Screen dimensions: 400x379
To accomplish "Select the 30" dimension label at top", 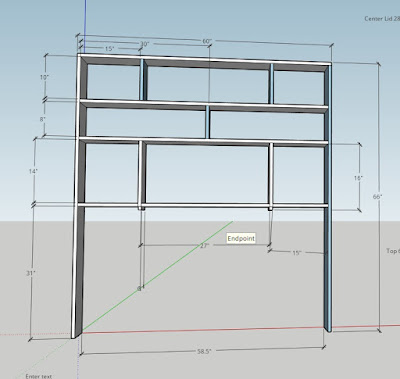I will 144,44.
